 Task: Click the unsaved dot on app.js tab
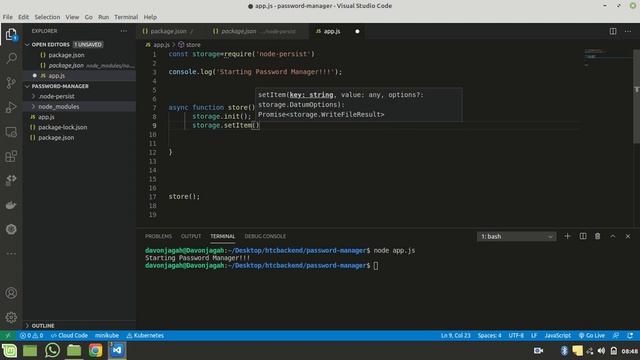[357, 31]
